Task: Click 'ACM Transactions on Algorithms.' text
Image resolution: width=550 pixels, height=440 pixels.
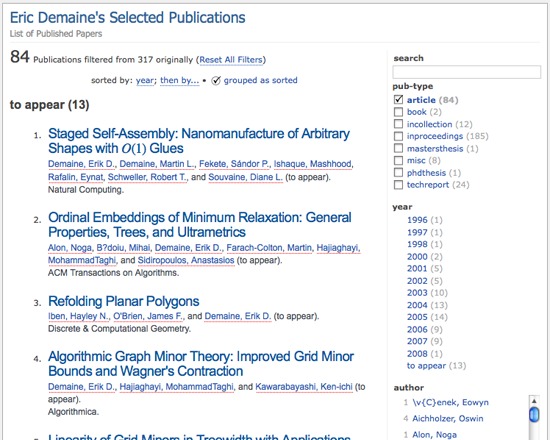Action: 113,273
